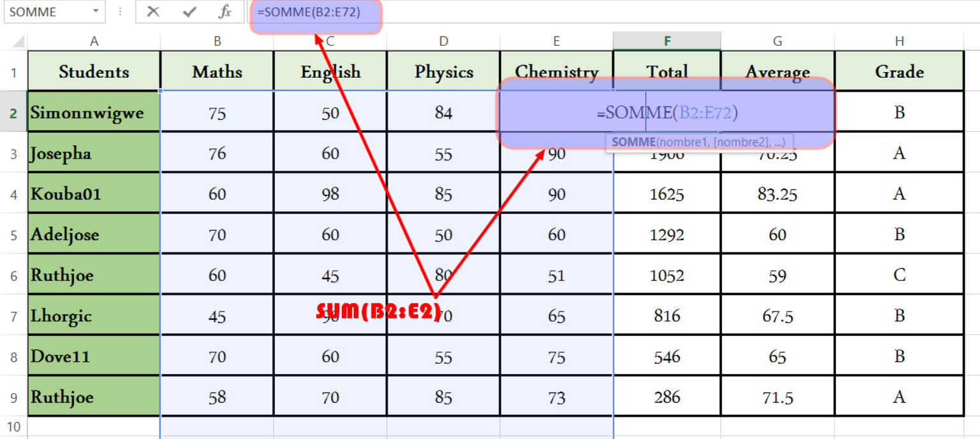Click Ruthjoe's Chemistry score 51

click(557, 275)
